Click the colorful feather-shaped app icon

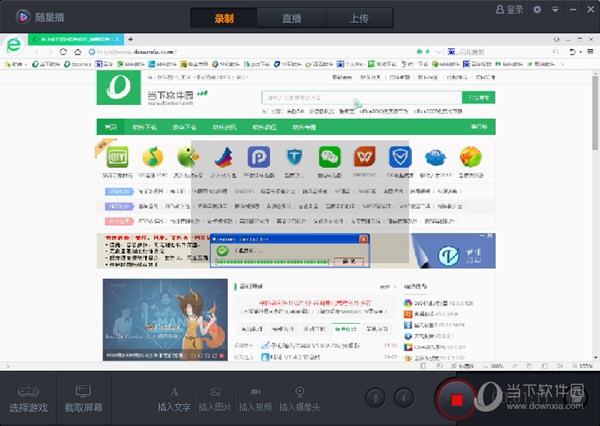pos(224,157)
